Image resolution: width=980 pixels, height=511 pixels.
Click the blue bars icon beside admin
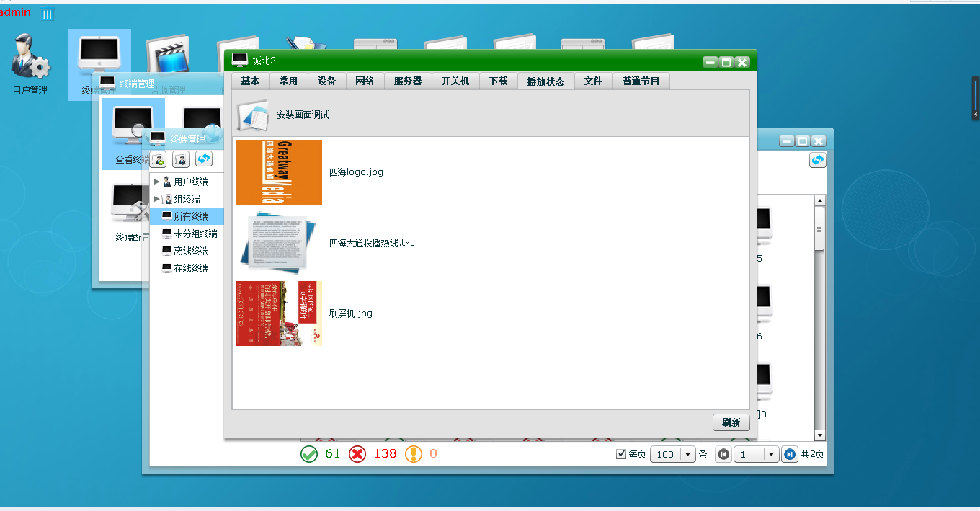tap(48, 14)
